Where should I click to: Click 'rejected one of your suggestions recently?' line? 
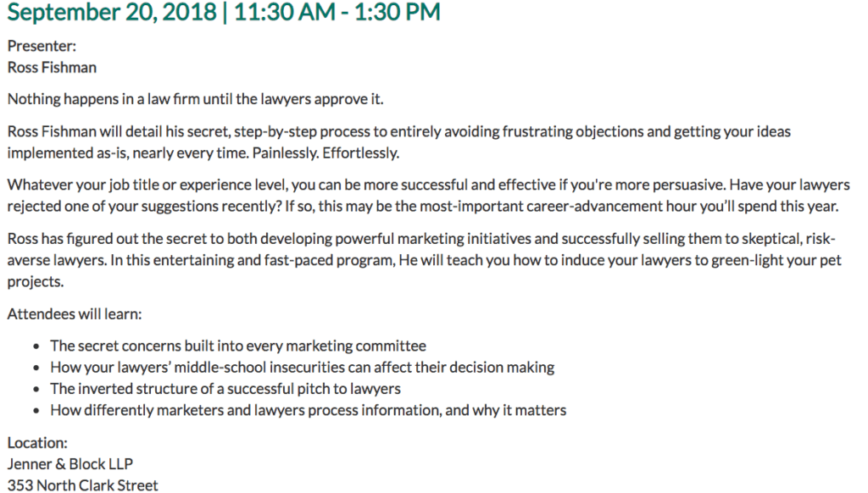pyautogui.click(x=144, y=207)
